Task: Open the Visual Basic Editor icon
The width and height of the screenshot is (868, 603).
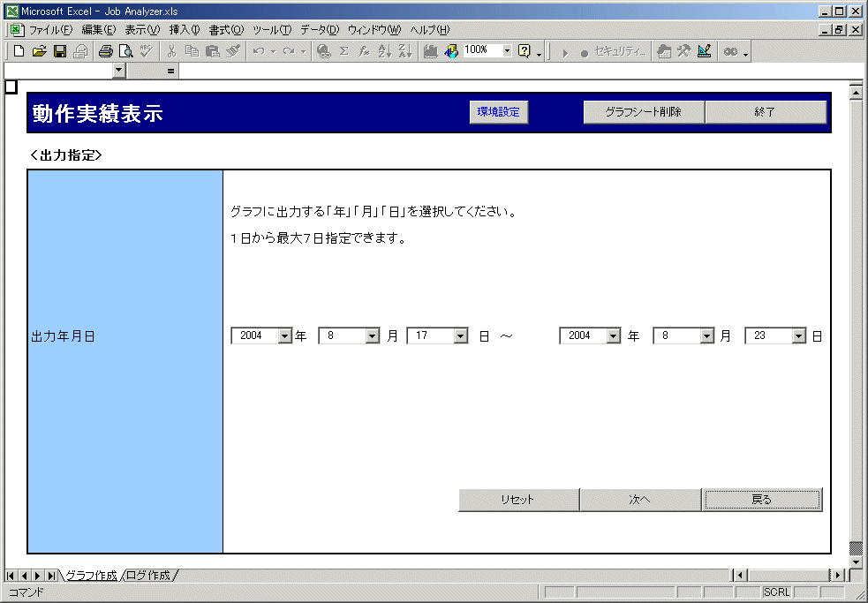Action: pos(664,51)
